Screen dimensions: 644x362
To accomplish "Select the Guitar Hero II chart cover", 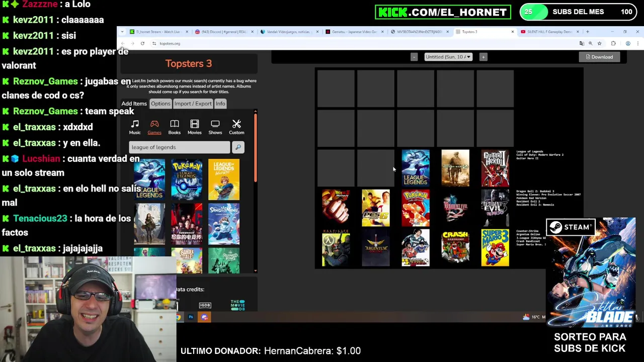I will click(495, 168).
